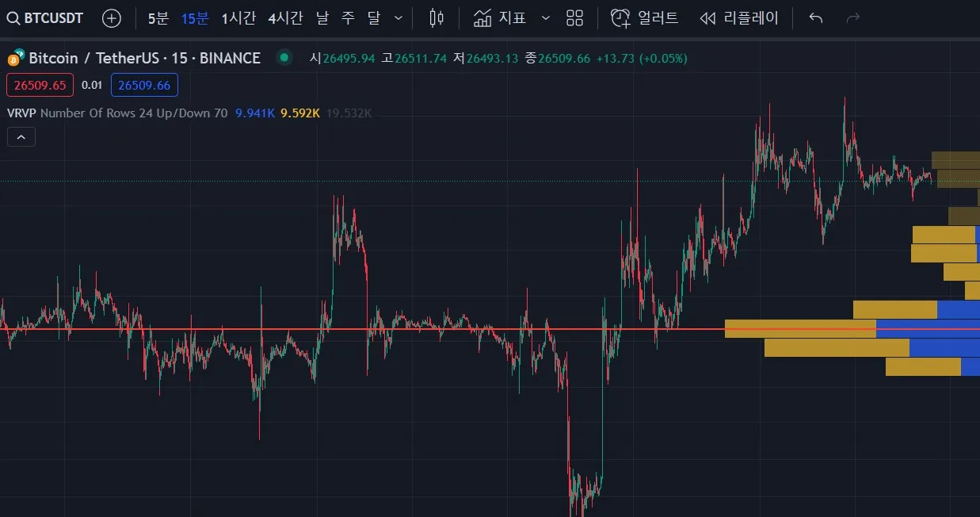Open the multi-chart layout grid icon

pos(574,17)
